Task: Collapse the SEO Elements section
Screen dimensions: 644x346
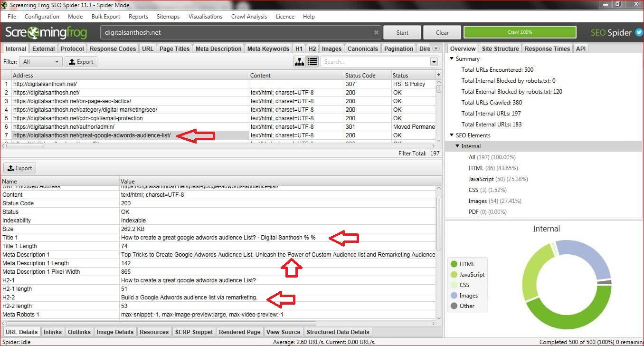Action: click(x=452, y=135)
